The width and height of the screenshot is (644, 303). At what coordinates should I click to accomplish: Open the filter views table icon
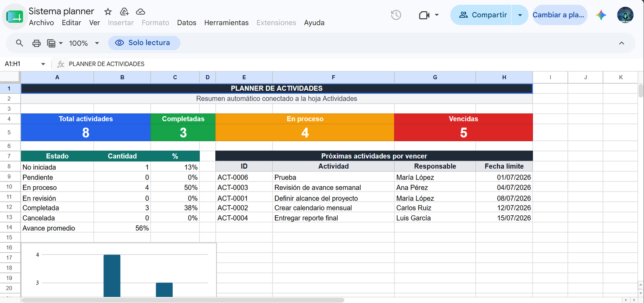[51, 43]
